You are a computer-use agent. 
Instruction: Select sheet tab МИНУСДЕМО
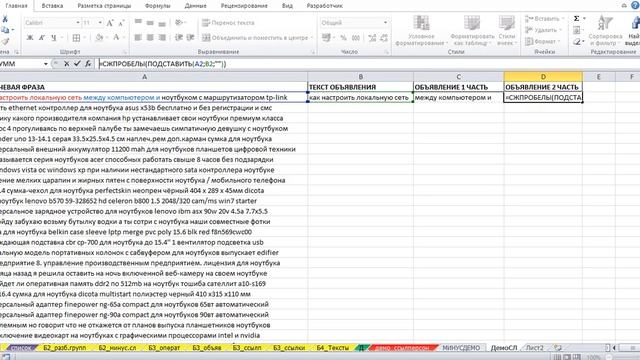pyautogui.click(x=461, y=348)
